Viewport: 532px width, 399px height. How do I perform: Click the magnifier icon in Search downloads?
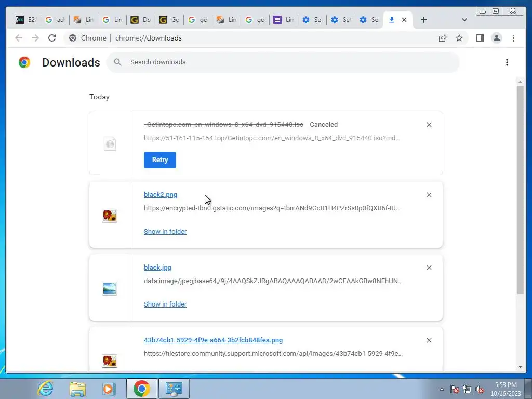click(x=118, y=62)
